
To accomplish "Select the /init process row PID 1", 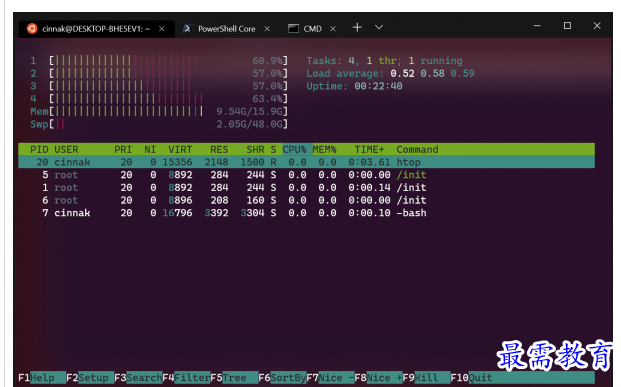I will [306, 187].
